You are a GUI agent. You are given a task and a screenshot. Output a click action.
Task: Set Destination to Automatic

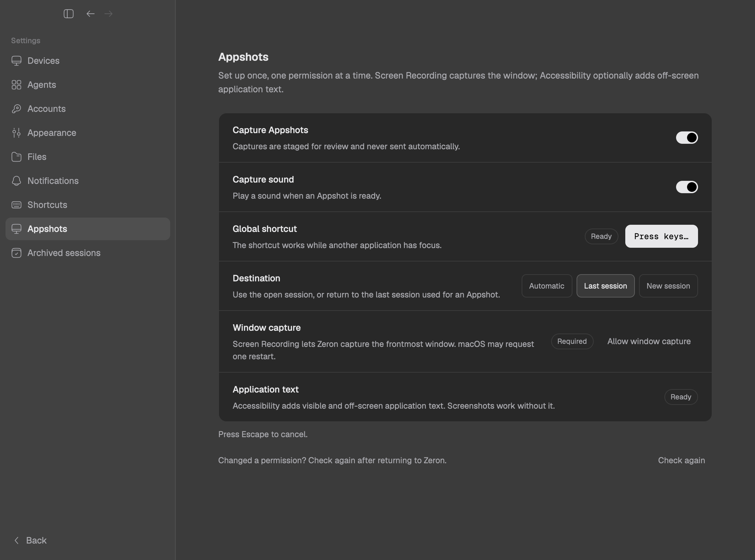tap(547, 286)
